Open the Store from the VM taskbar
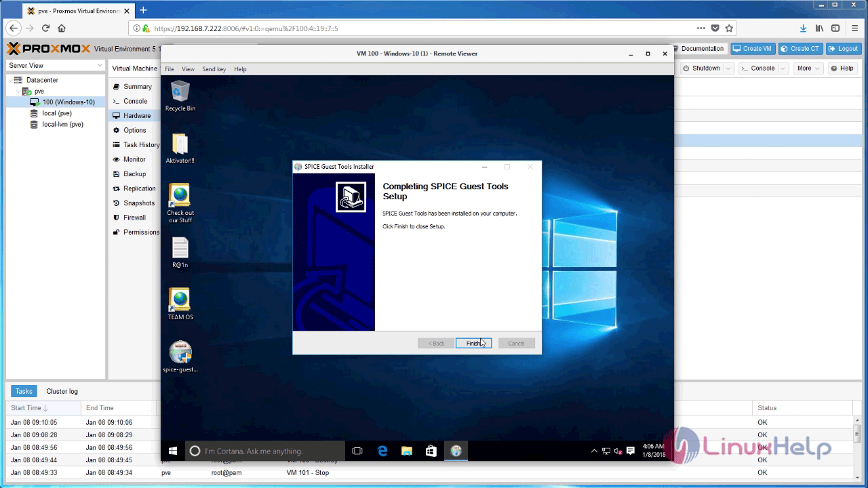 coord(431,451)
